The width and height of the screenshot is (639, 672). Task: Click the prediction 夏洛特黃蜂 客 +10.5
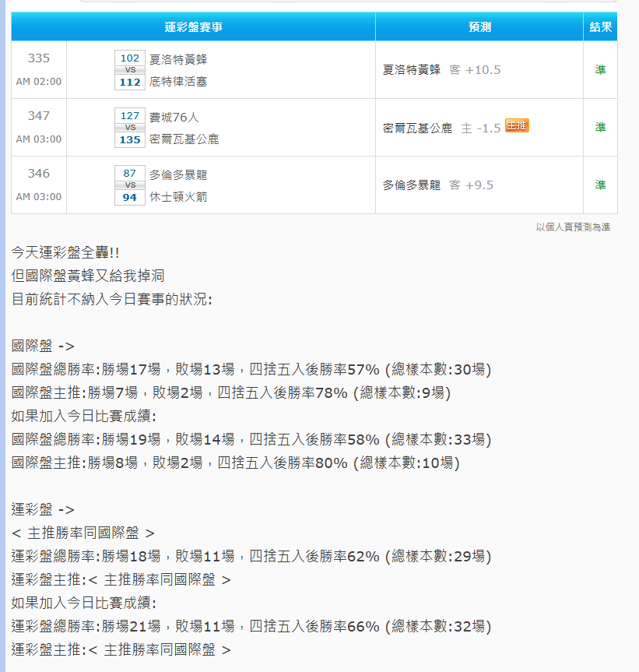click(441, 70)
